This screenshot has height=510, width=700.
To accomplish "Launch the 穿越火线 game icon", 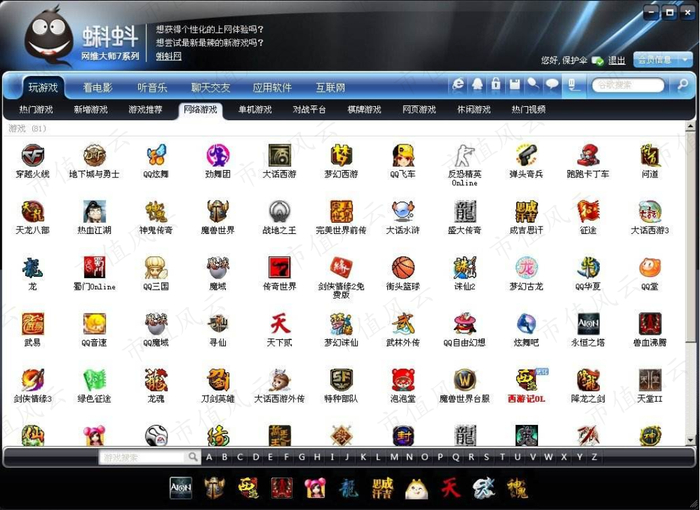I will pos(33,155).
